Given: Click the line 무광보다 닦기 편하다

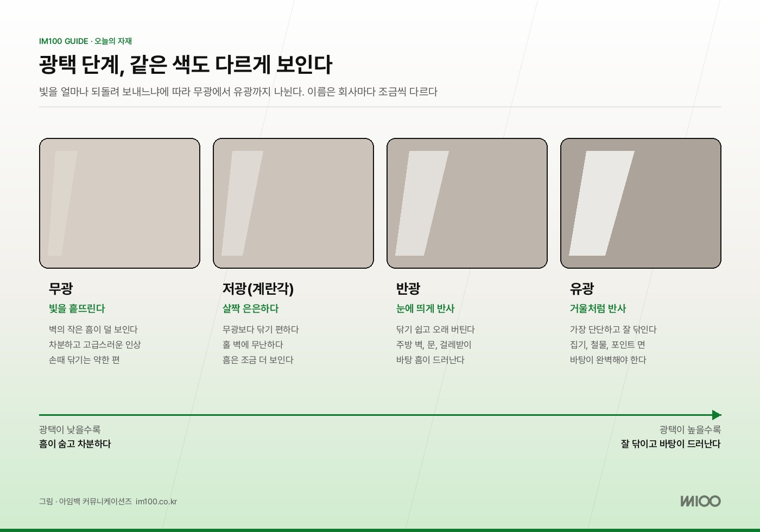Looking at the screenshot, I should click(x=261, y=330).
